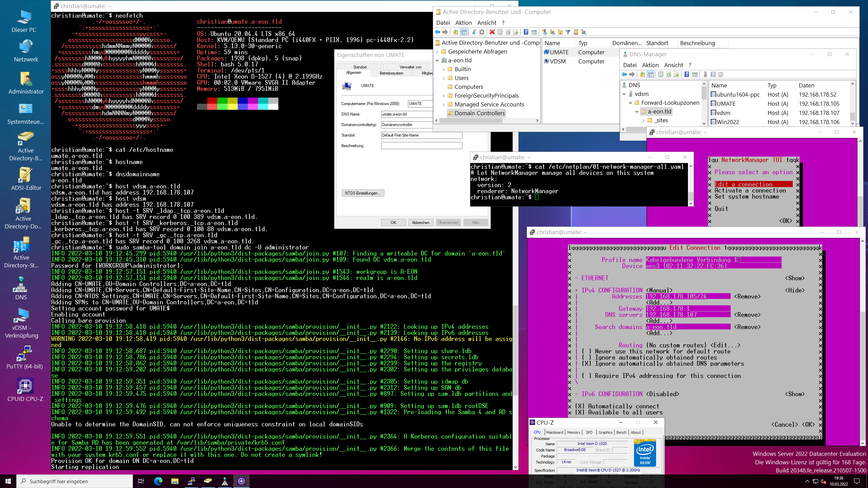Viewport: 868px width, 488px height.
Task: Click the File Explorer taskbar icon
Action: click(175, 481)
